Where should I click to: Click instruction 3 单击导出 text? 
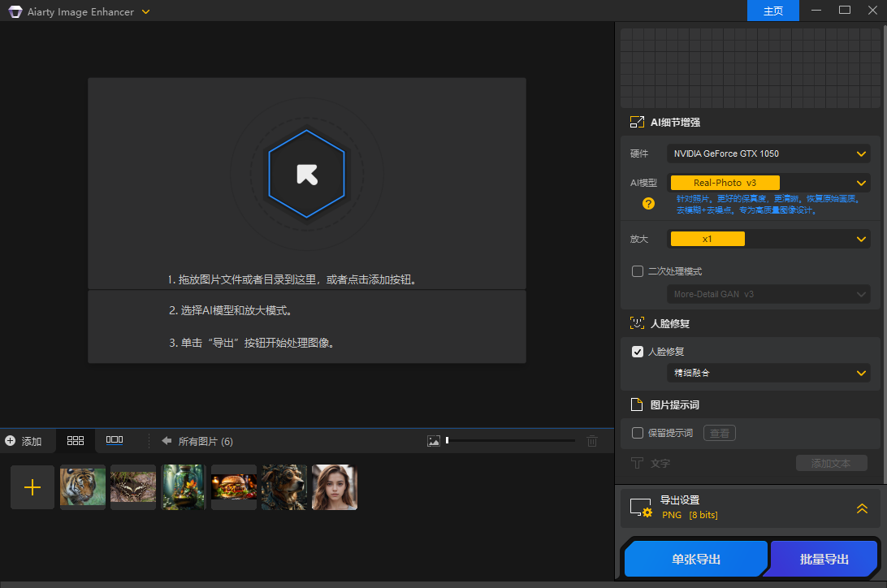[253, 343]
